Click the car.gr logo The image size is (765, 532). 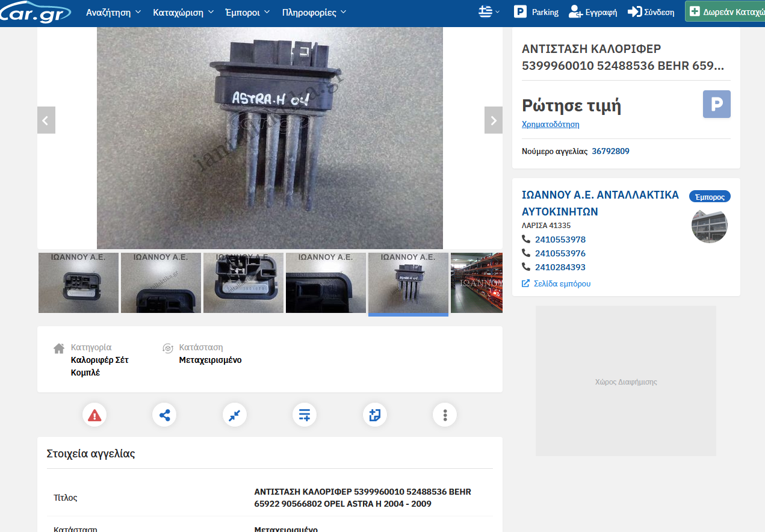pyautogui.click(x=35, y=12)
